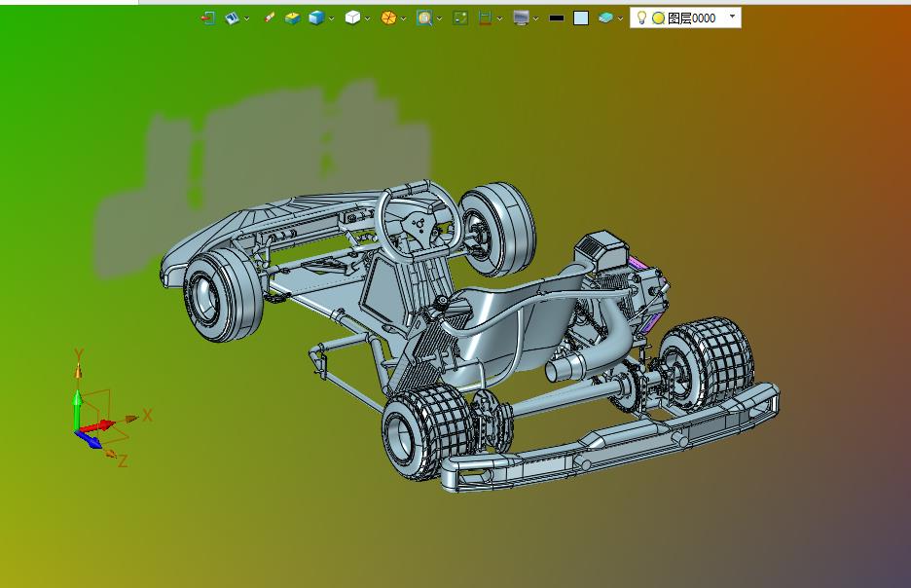
Task: Toggle the yellow circle layer indicator
Action: (x=658, y=18)
